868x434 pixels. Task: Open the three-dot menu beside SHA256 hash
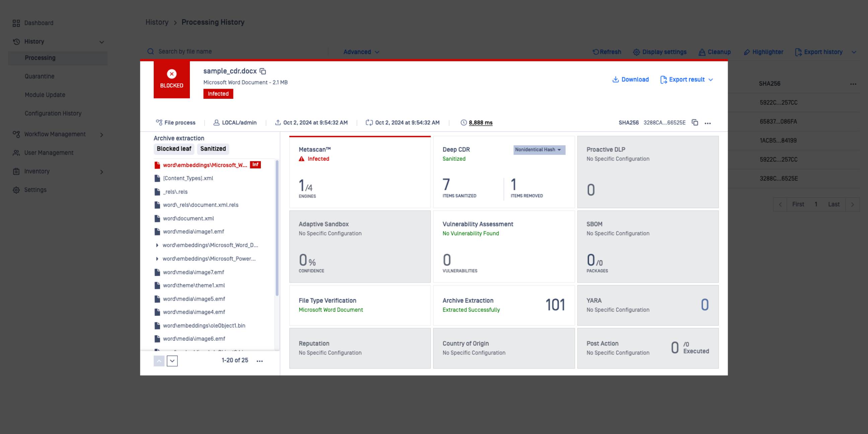pos(708,123)
